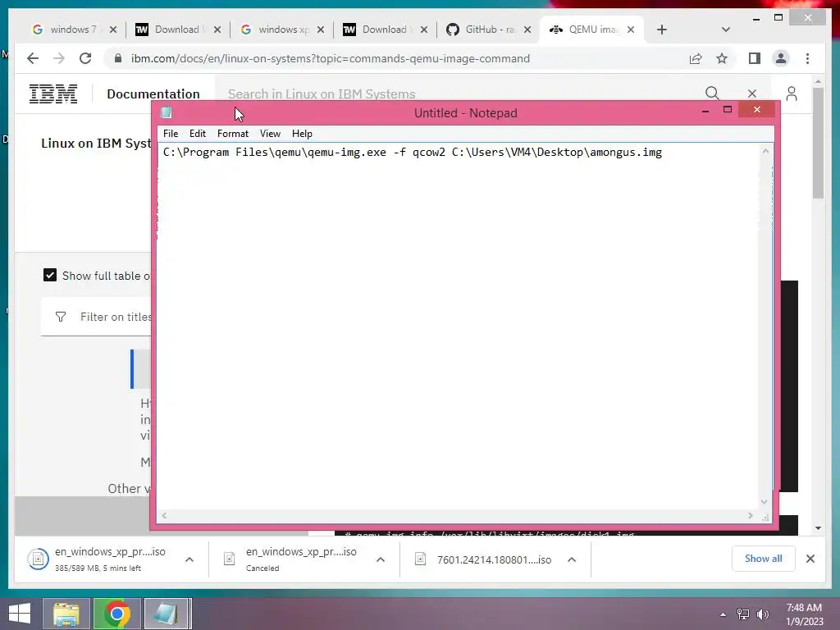Select Notepad taskbar icon

166,614
